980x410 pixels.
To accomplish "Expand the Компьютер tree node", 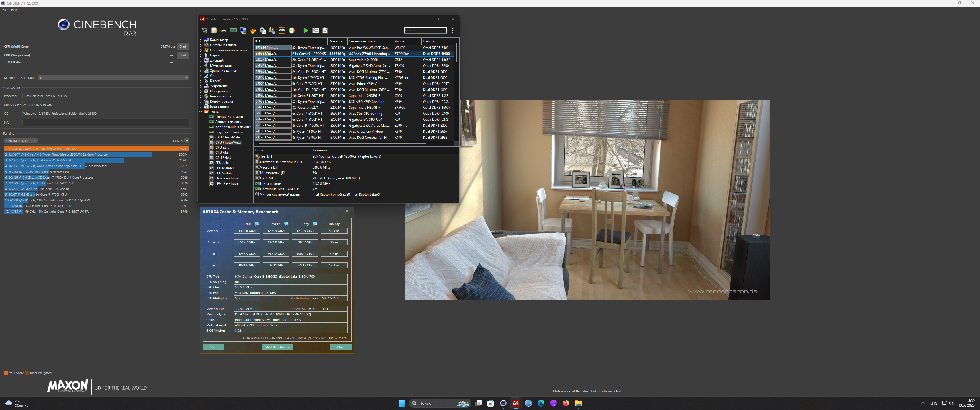I will pyautogui.click(x=201, y=40).
